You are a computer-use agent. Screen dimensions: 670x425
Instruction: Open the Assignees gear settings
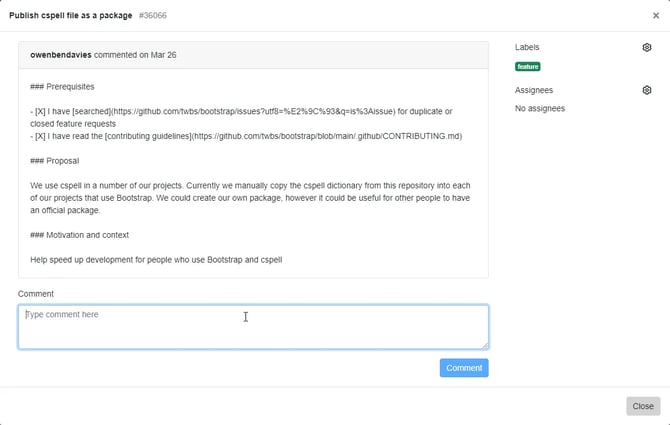[647, 90]
